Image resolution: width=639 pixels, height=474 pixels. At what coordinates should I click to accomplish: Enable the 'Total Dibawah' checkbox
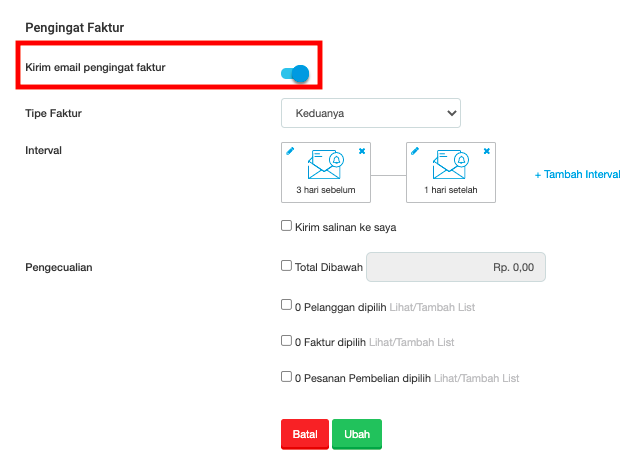(x=286, y=266)
